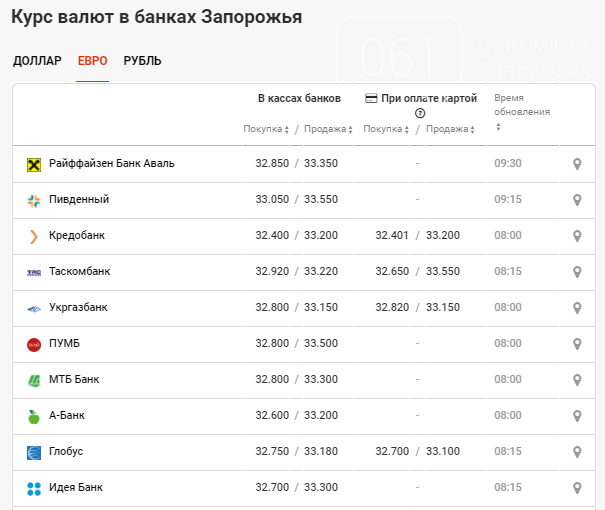
Task: Click the map pin in Кредобанк row
Action: point(577,236)
